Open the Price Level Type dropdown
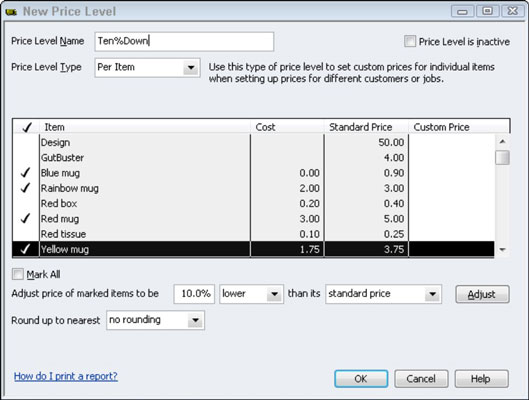529x400 pixels. (191, 67)
